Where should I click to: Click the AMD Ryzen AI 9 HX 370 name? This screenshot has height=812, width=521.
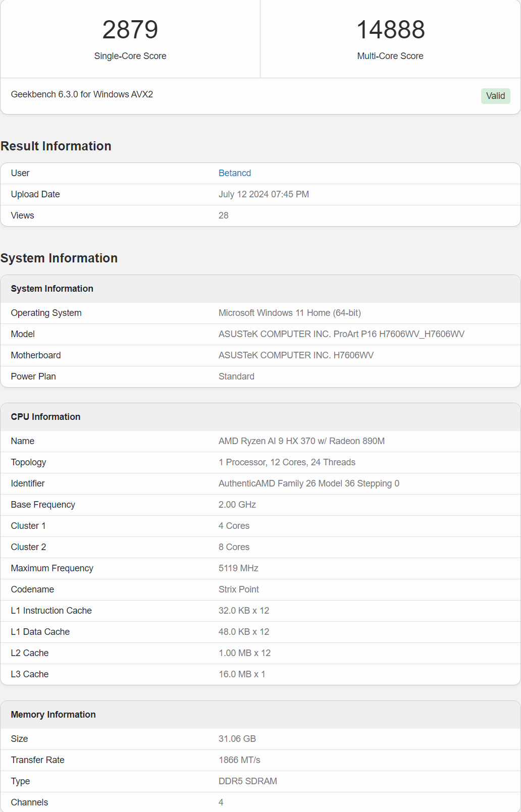tap(301, 441)
